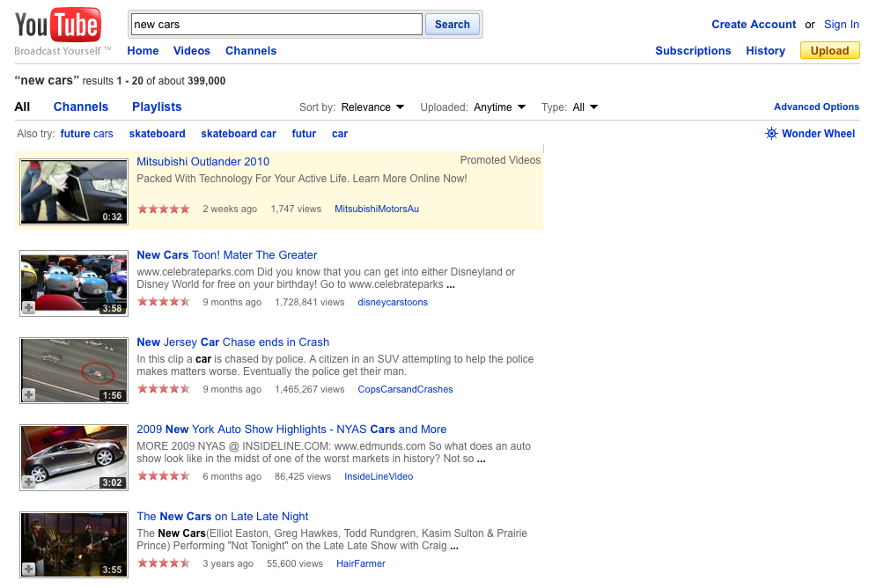Click star rating of New Jersey Car Chase

click(x=164, y=389)
